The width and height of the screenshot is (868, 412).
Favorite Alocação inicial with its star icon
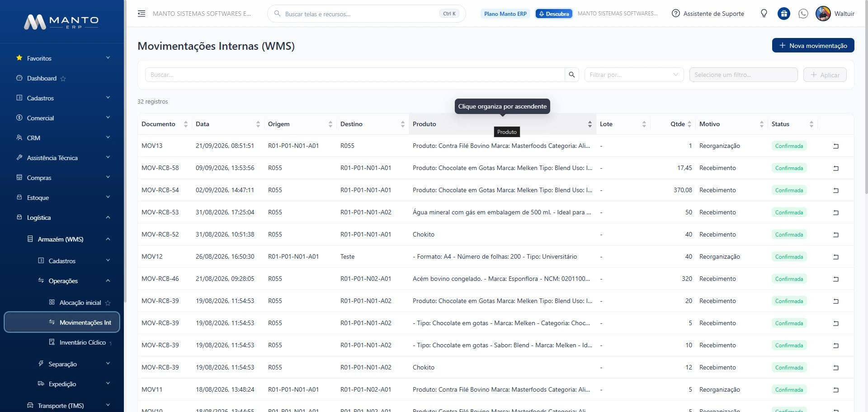(108, 303)
